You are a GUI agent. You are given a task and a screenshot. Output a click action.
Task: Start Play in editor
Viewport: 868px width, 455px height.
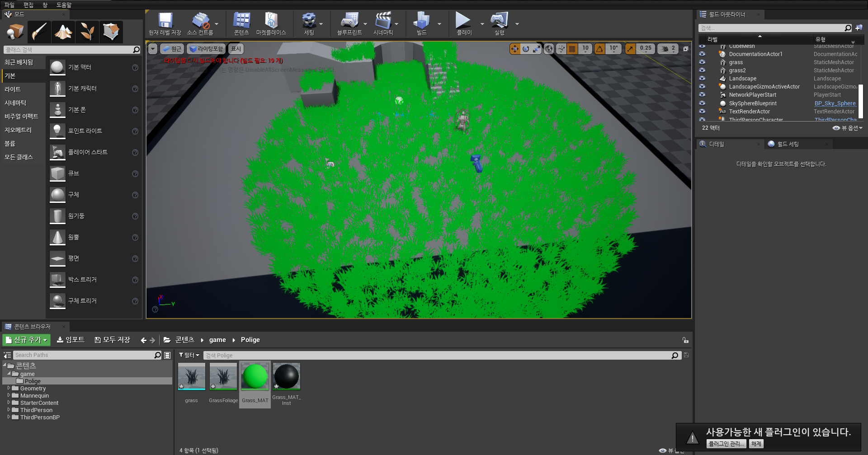464,24
